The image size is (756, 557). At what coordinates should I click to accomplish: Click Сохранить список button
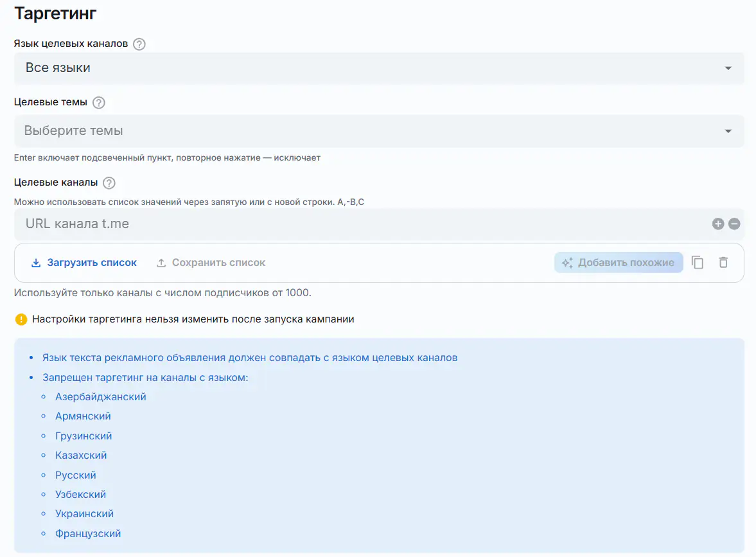(x=211, y=263)
